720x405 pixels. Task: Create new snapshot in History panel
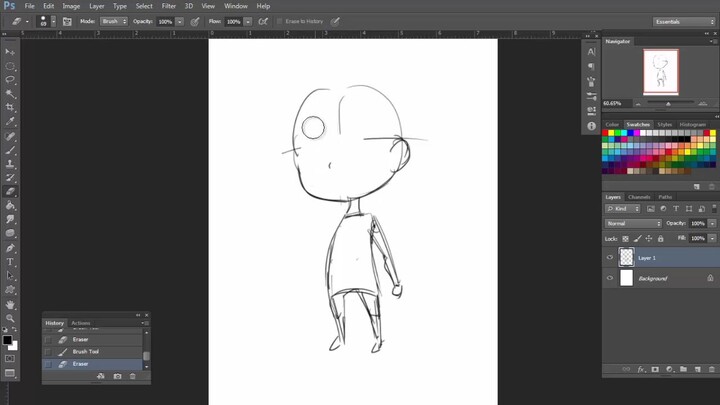pos(118,376)
